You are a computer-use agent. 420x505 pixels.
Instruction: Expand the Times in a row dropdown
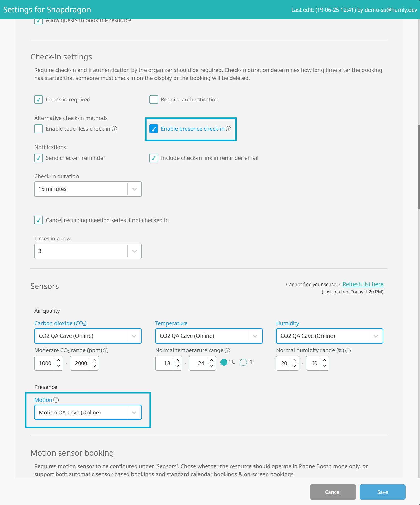coord(88,251)
